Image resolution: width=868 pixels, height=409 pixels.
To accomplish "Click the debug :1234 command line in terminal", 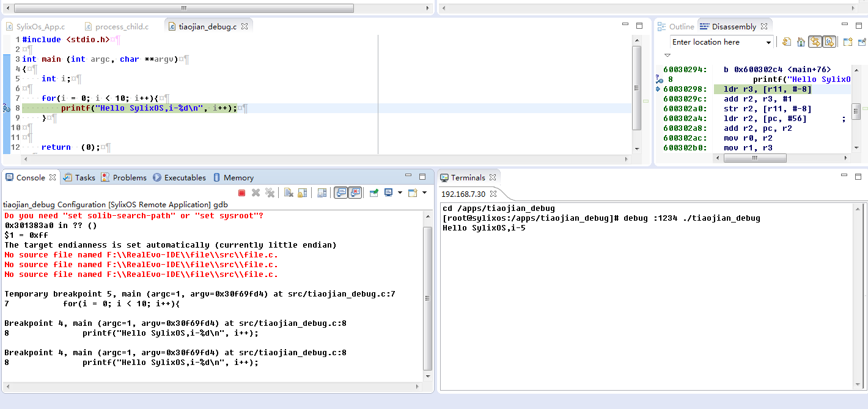I will pyautogui.click(x=601, y=218).
